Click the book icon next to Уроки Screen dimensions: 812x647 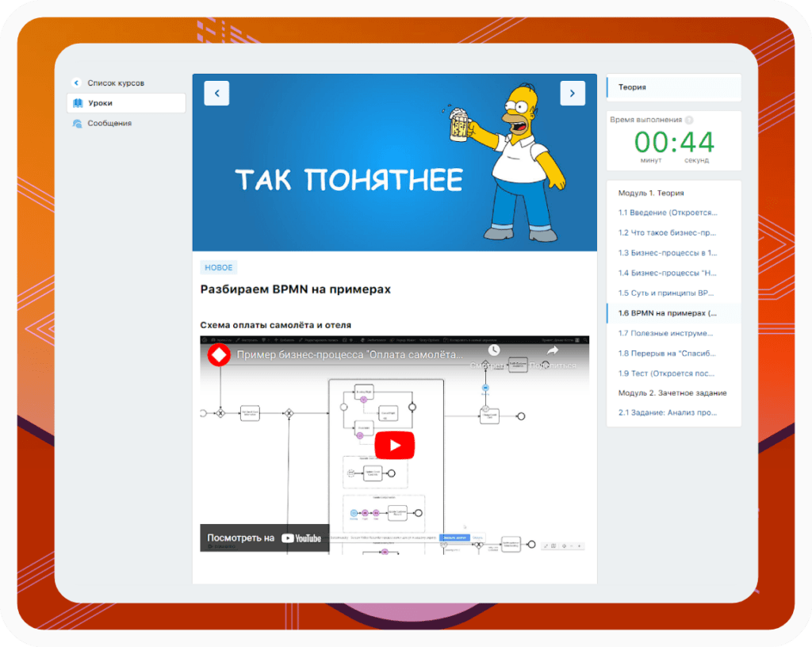[78, 103]
